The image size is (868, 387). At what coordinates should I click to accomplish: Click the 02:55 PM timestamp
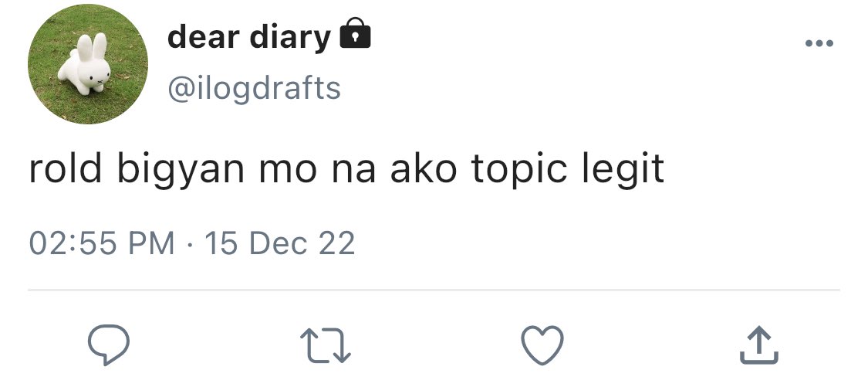(101, 243)
